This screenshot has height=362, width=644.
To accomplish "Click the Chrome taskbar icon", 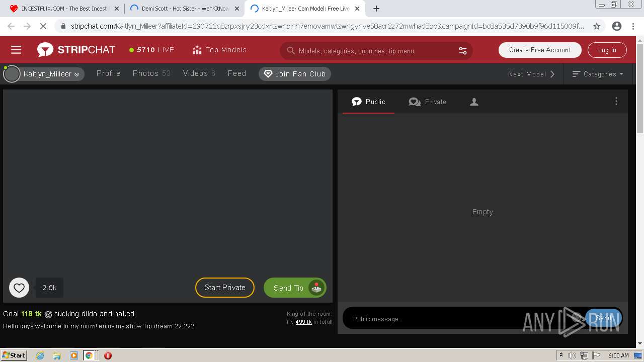I will (x=89, y=355).
